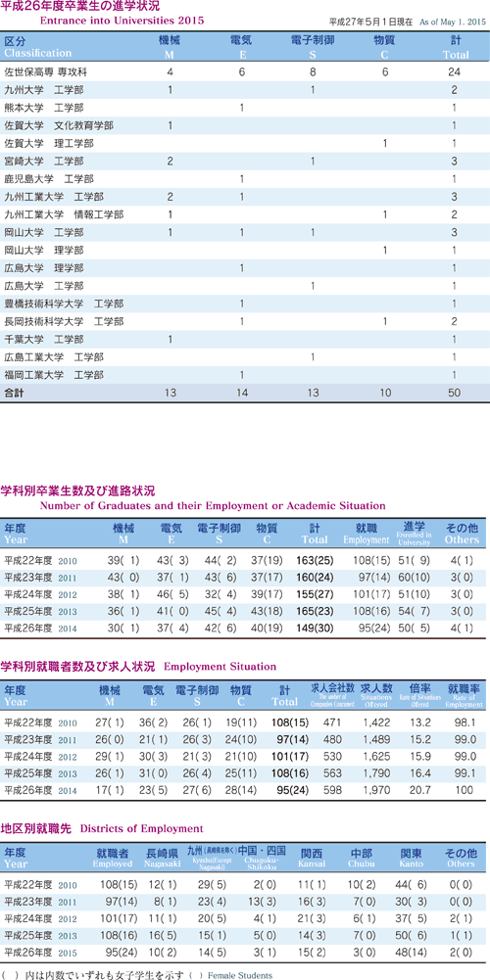Click the enrolled value '60(10)'

pos(413,577)
